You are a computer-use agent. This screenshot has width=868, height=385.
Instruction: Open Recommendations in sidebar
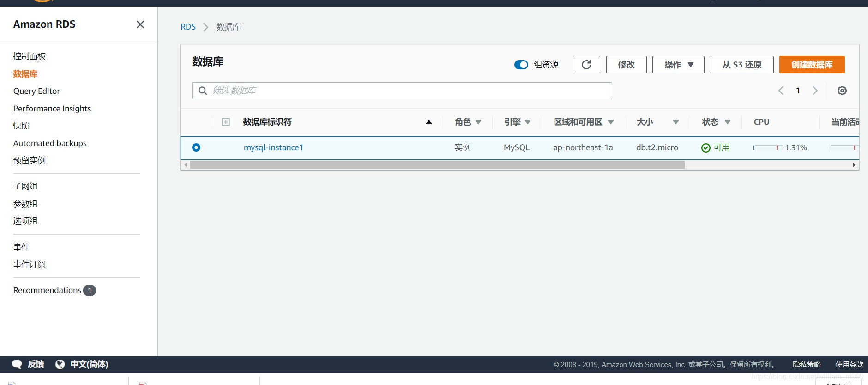[47, 290]
